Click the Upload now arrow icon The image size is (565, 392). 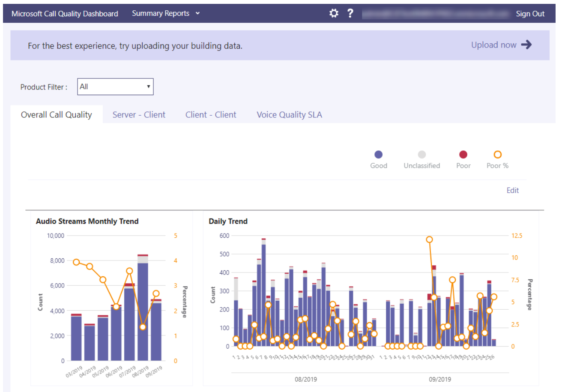coord(526,45)
